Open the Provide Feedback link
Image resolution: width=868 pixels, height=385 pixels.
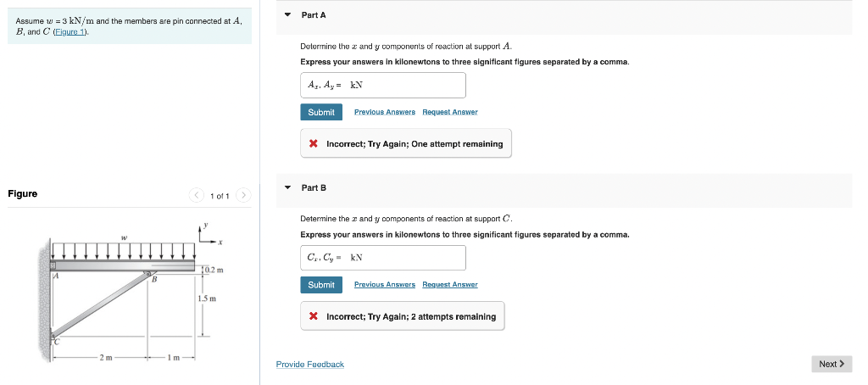[309, 365]
